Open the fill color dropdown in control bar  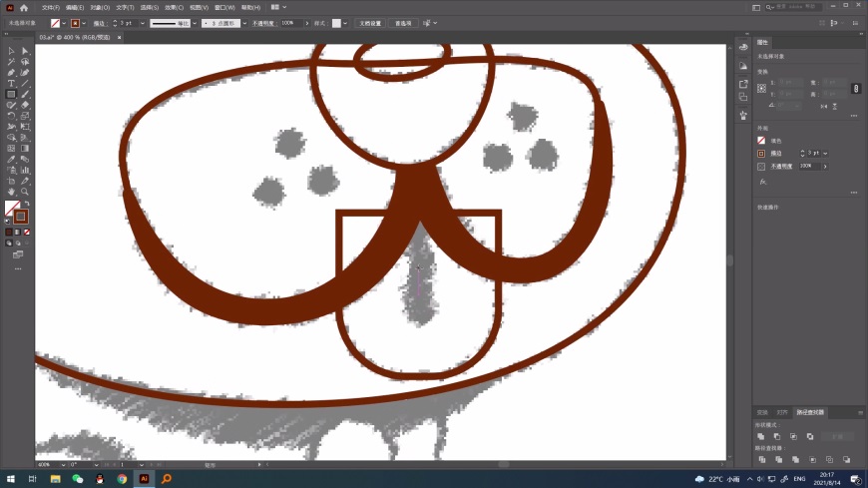[x=64, y=23]
